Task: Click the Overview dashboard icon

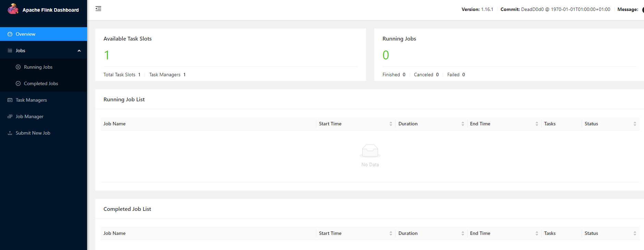Action: (x=10, y=34)
